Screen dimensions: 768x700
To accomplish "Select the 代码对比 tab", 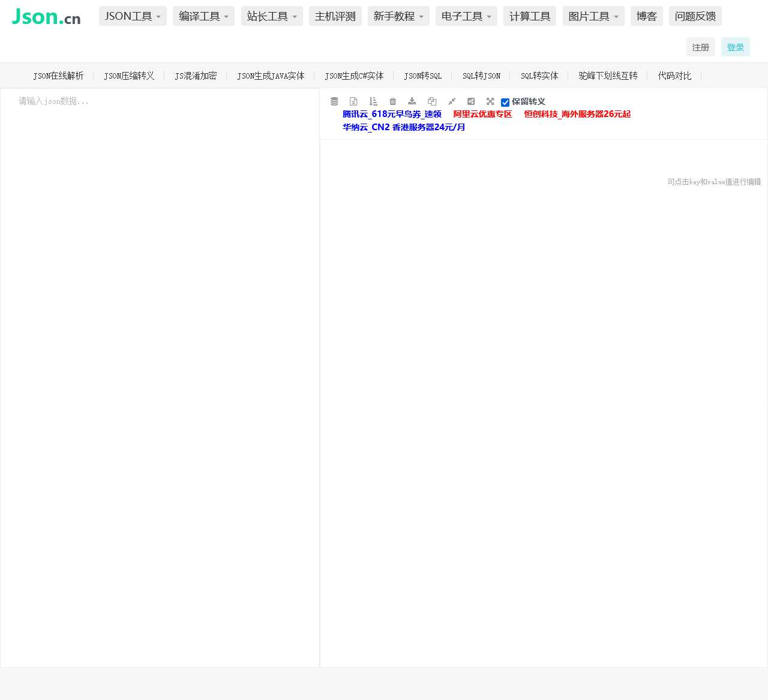I will tap(674, 76).
